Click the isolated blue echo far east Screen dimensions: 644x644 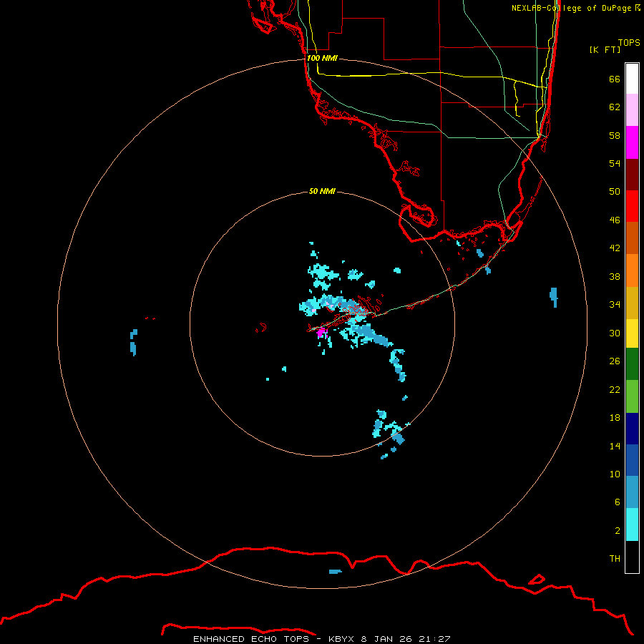[554, 297]
